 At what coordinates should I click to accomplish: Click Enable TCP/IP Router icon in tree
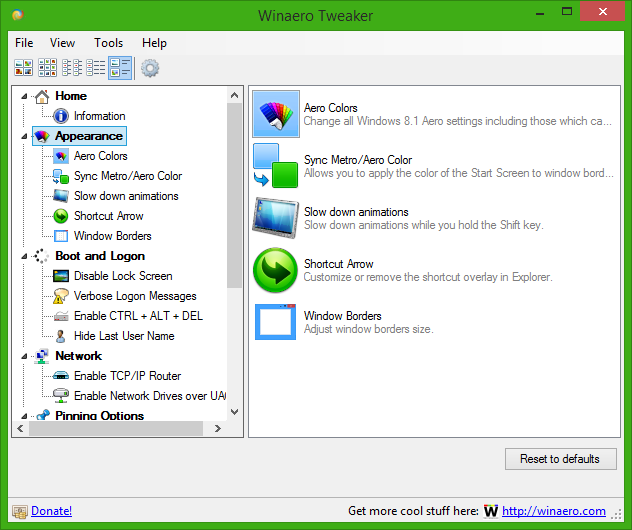[61, 376]
